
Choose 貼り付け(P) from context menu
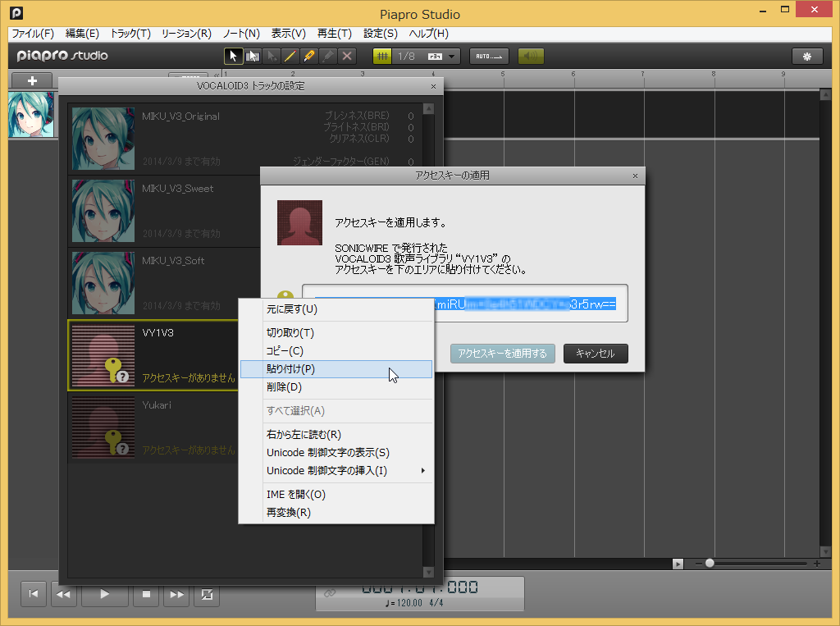pos(336,369)
